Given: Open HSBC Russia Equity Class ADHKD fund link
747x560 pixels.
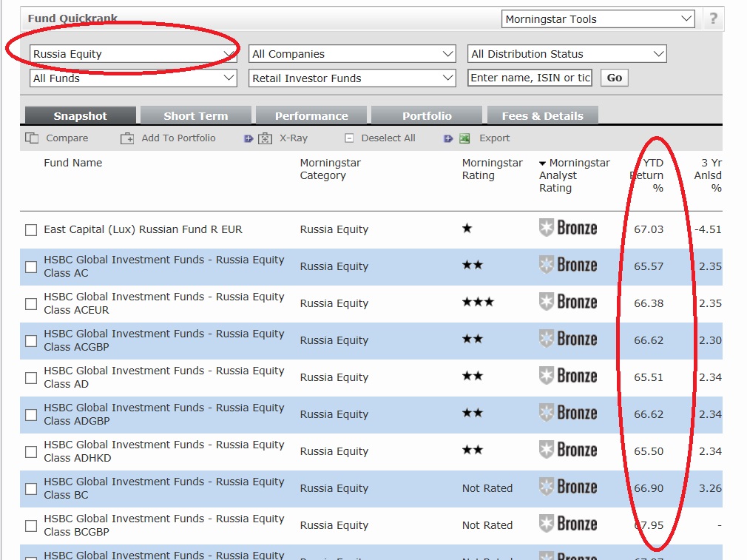Looking at the screenshot, I should 164,451.
